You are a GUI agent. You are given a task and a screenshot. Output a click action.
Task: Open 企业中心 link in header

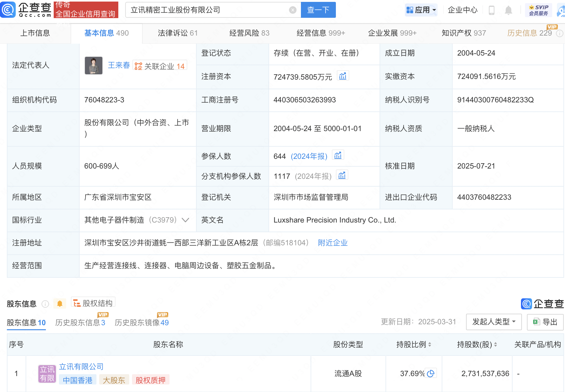coord(463,10)
